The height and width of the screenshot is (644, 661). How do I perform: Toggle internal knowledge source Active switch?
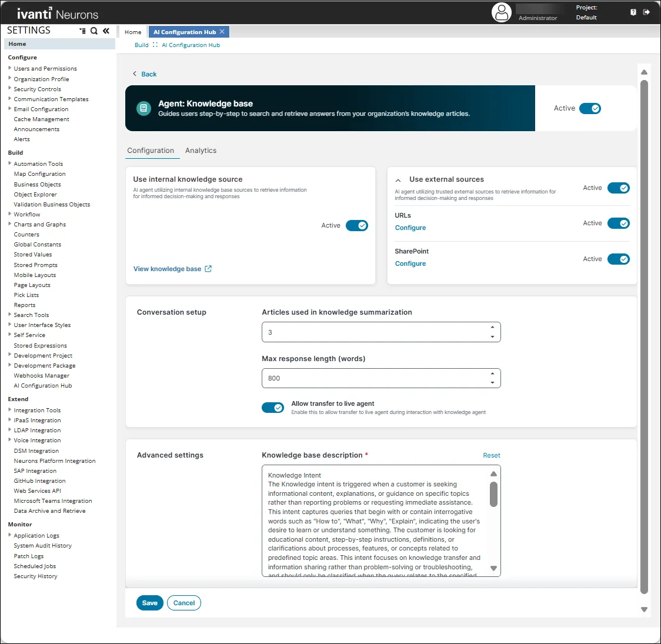(x=356, y=225)
